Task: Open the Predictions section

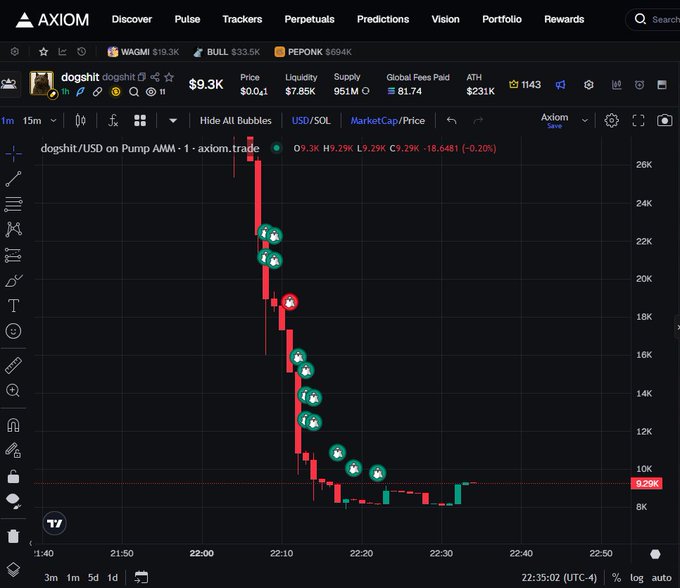Action: (383, 20)
